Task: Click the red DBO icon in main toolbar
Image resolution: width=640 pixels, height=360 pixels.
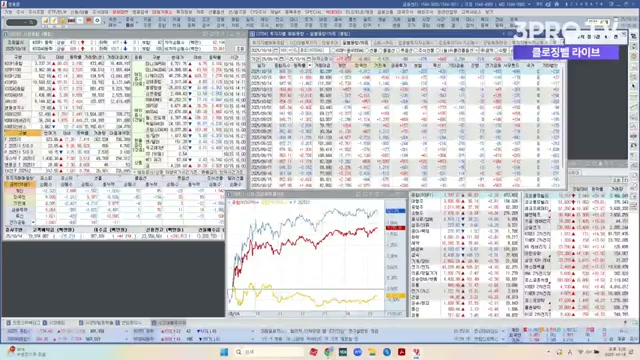Action: coord(71,21)
